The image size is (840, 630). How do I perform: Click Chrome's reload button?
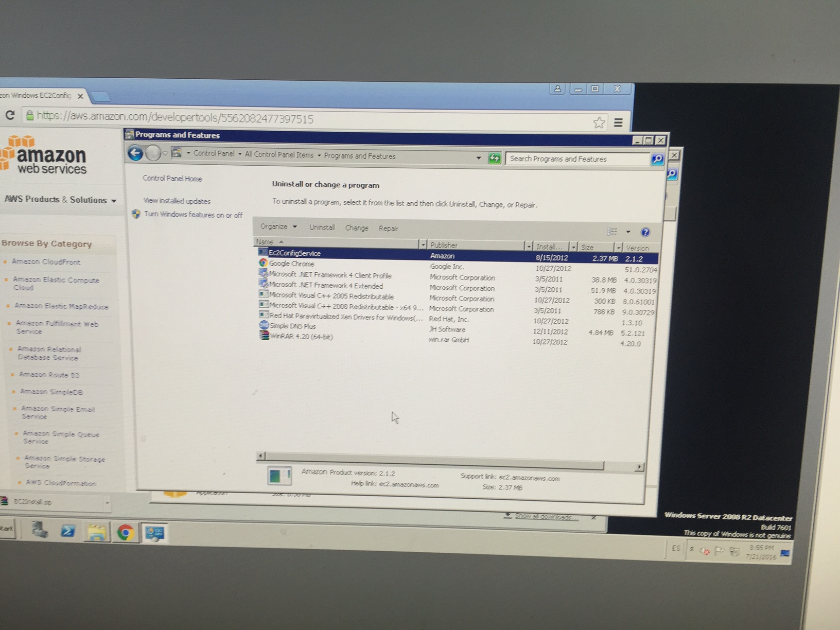pos(10,115)
